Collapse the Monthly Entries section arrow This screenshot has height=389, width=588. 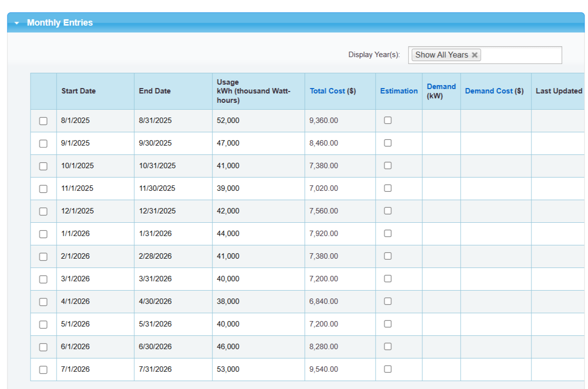(x=17, y=23)
